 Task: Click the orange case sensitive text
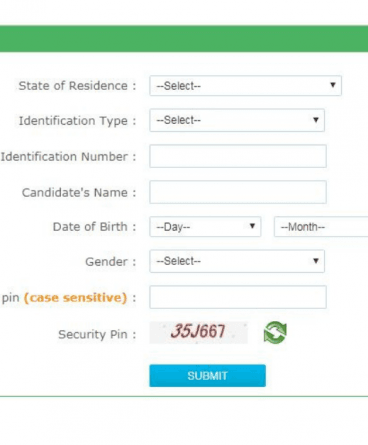coord(76,298)
